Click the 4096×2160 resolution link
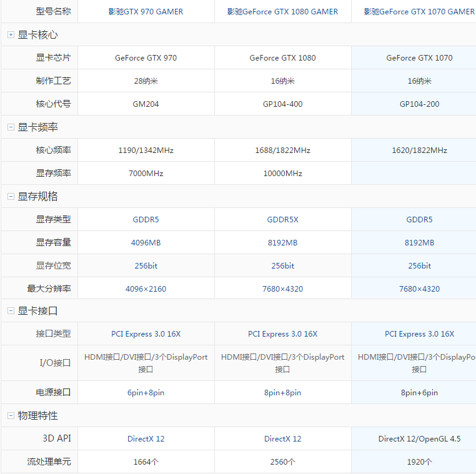The width and height of the screenshot is (476, 474). (146, 289)
